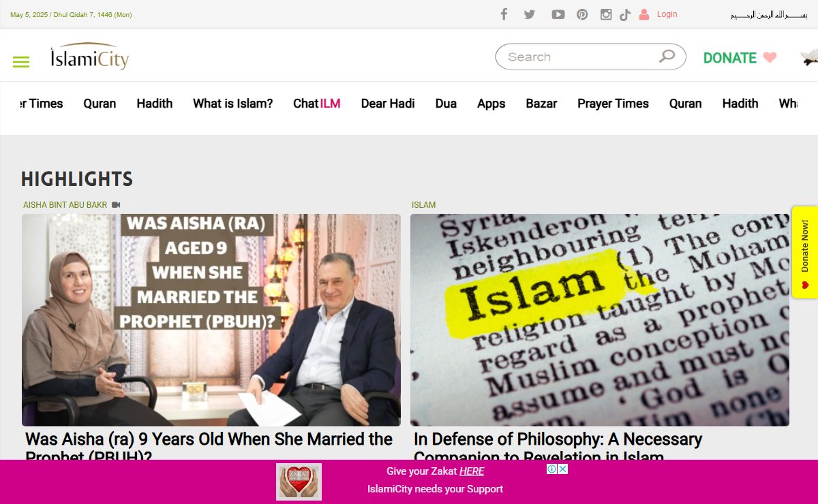The image size is (818, 504).
Task: Open the Facebook page icon
Action: pos(504,14)
